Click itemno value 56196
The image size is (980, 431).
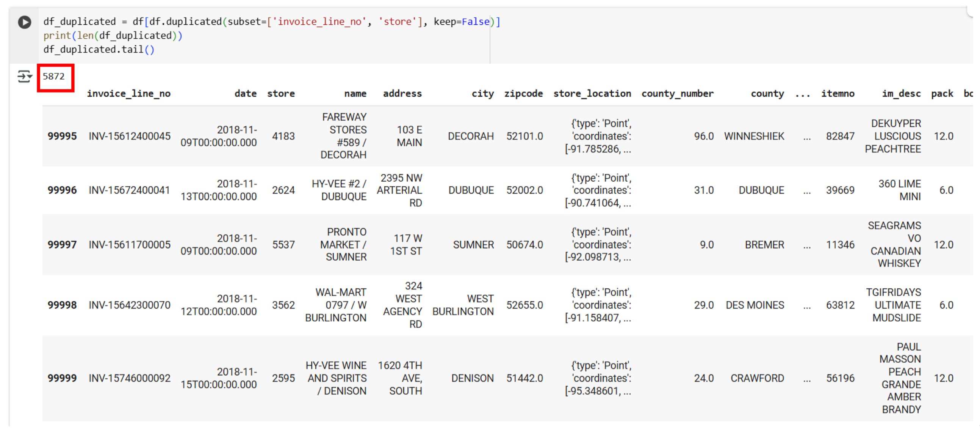point(840,378)
